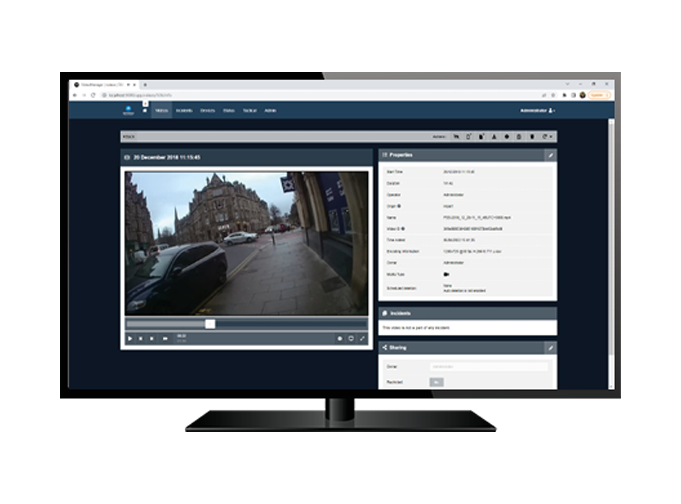Open the Videos tab
Image resolution: width=681 pixels, height=504 pixels.
tap(162, 110)
